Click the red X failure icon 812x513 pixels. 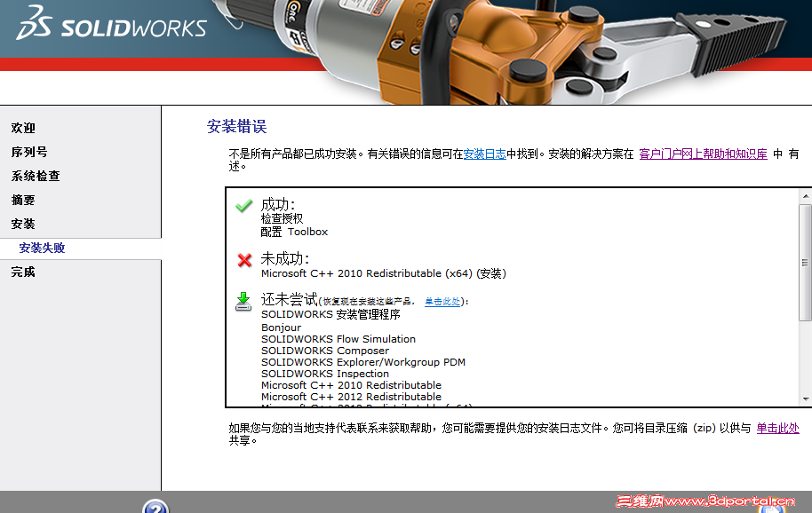(x=243, y=260)
